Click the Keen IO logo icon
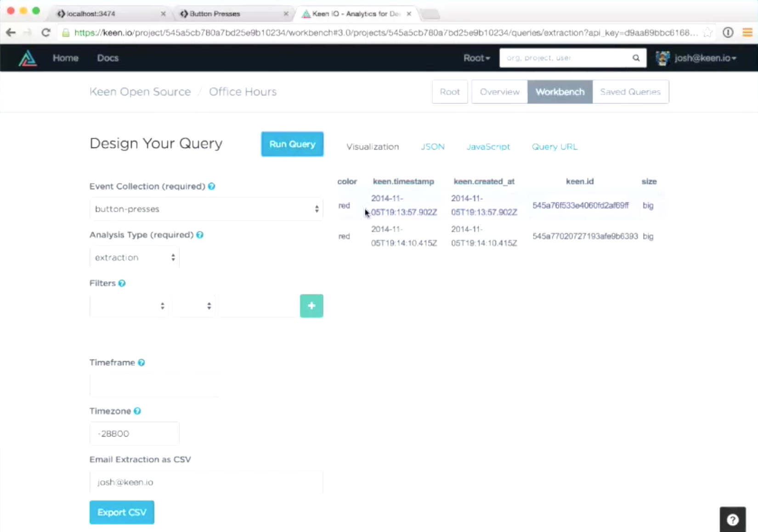Viewport: 758px width, 532px height. coord(28,58)
